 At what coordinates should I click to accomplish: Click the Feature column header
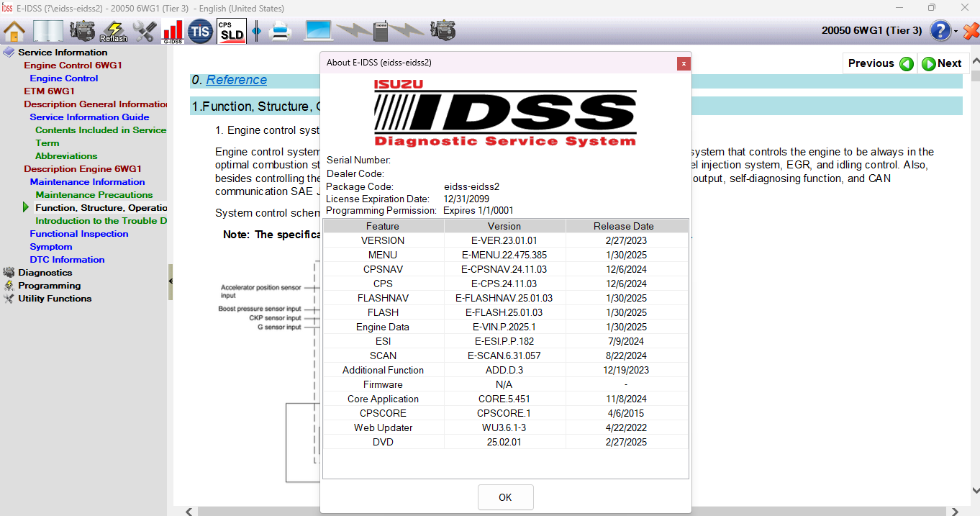click(x=383, y=226)
